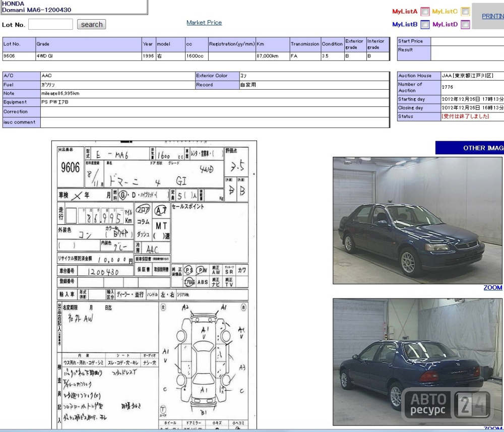Select note text mileage86,995km
The image size is (504, 432).
60,94
